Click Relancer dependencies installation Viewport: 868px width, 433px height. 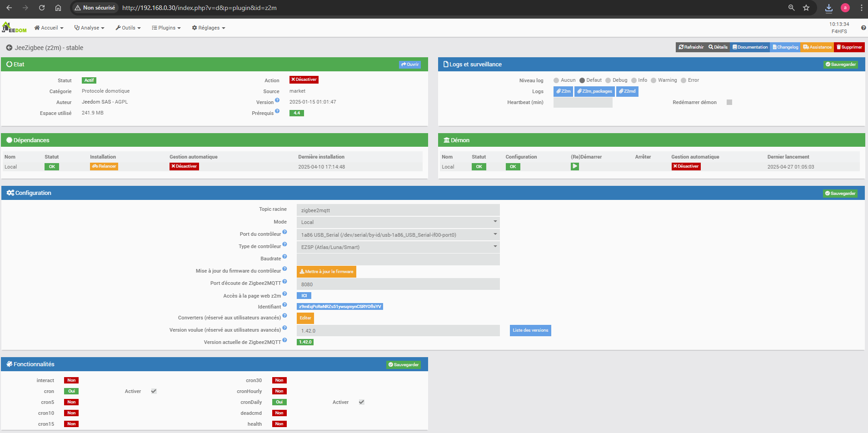104,166
